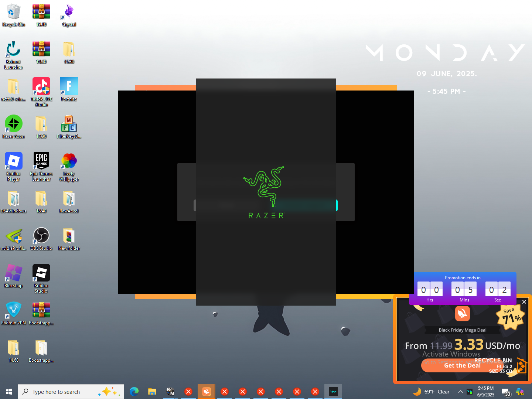The image size is (532, 399).
Task: Close the Black Friday ad popup
Action: pyautogui.click(x=524, y=302)
